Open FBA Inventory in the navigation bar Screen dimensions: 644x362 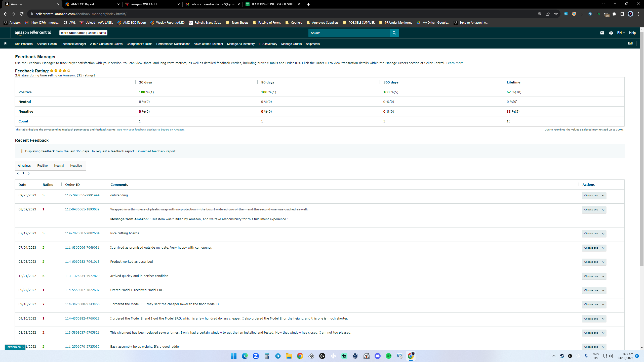268,44
